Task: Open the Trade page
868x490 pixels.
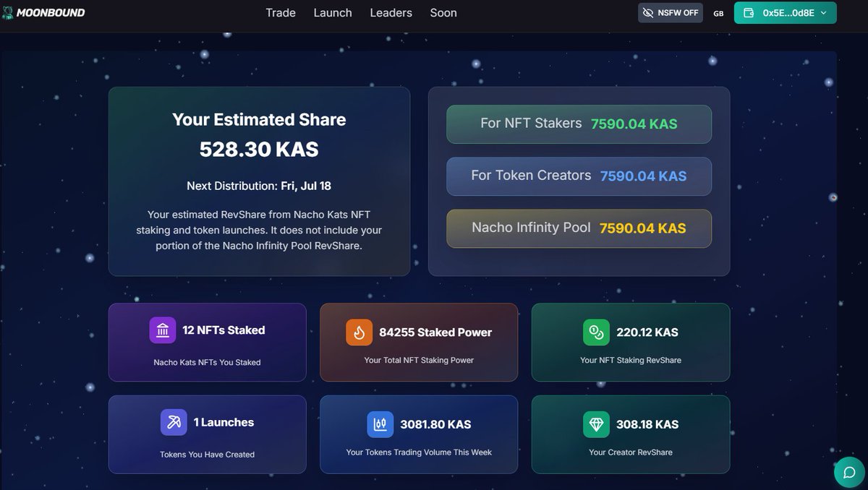Action: 281,13
